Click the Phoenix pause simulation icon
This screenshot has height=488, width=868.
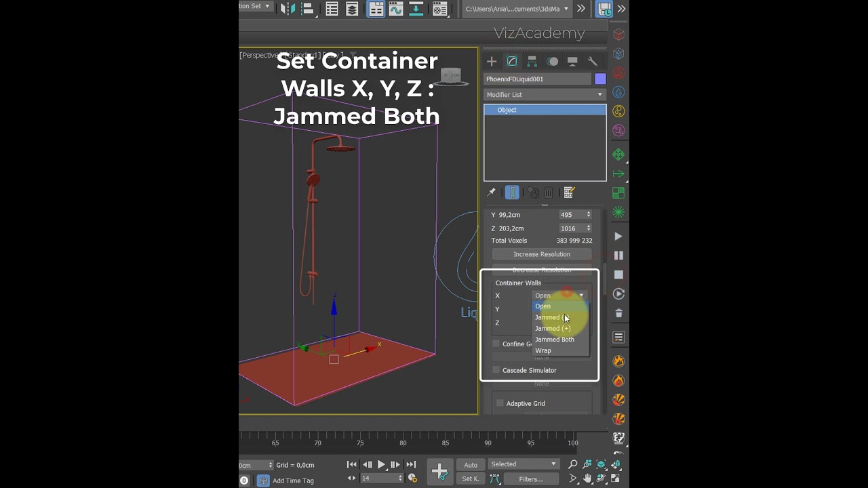click(618, 256)
